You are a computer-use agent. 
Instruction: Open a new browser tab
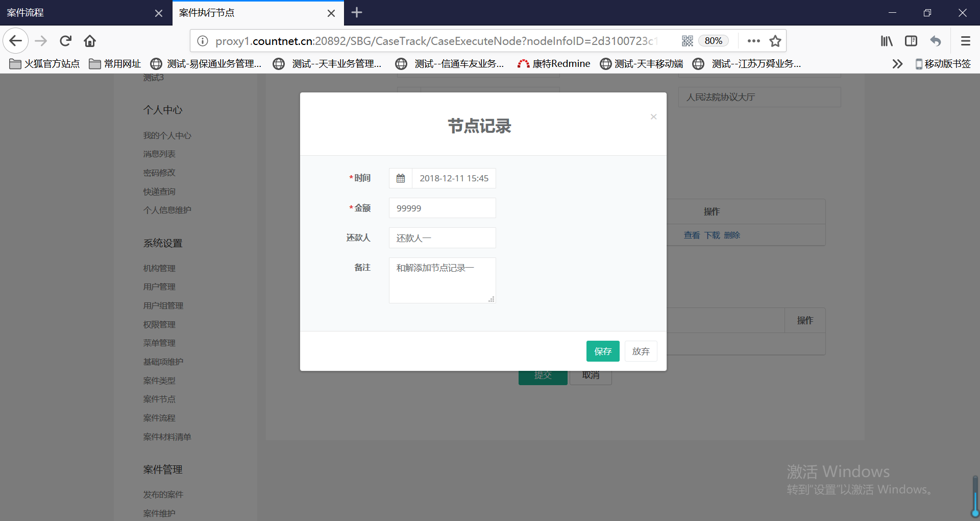357,13
